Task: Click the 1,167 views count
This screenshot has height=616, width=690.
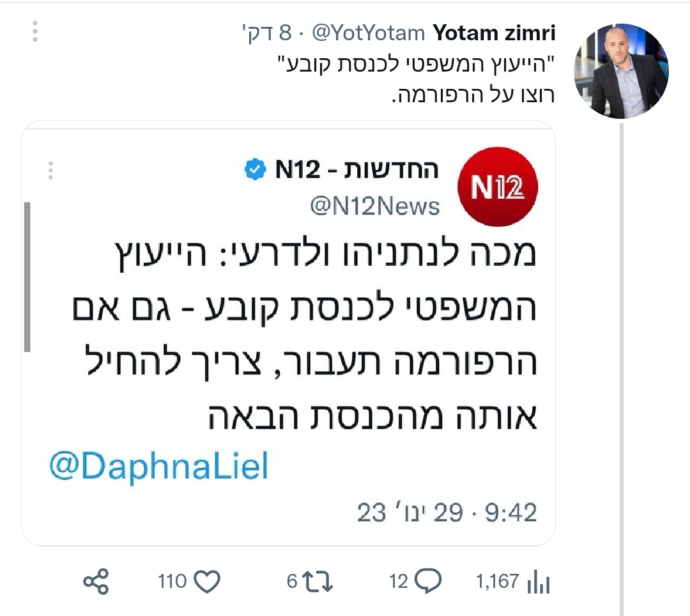Action: click(497, 581)
